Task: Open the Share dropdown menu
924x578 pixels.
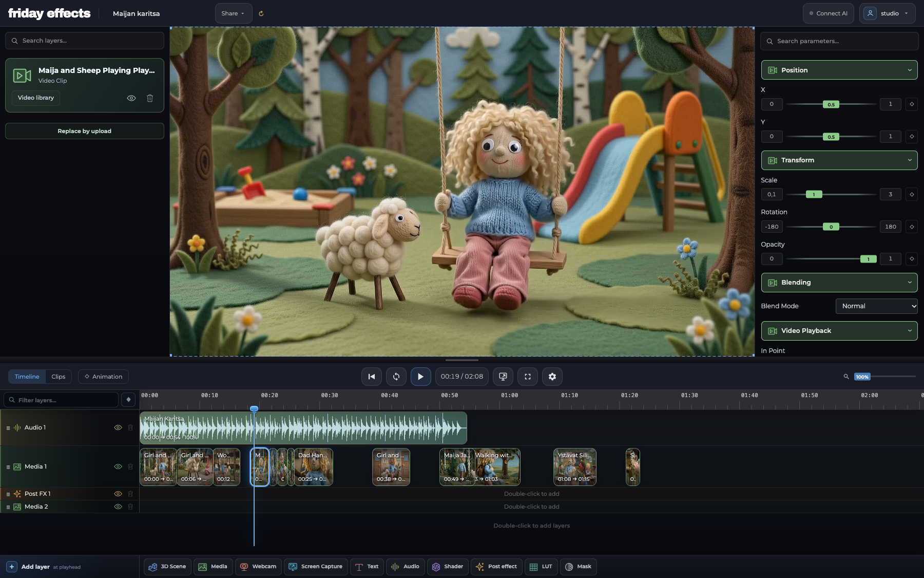Action: pyautogui.click(x=233, y=13)
